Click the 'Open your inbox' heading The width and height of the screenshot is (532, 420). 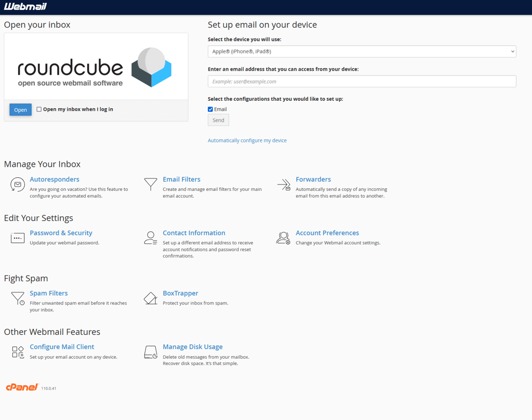point(37,25)
